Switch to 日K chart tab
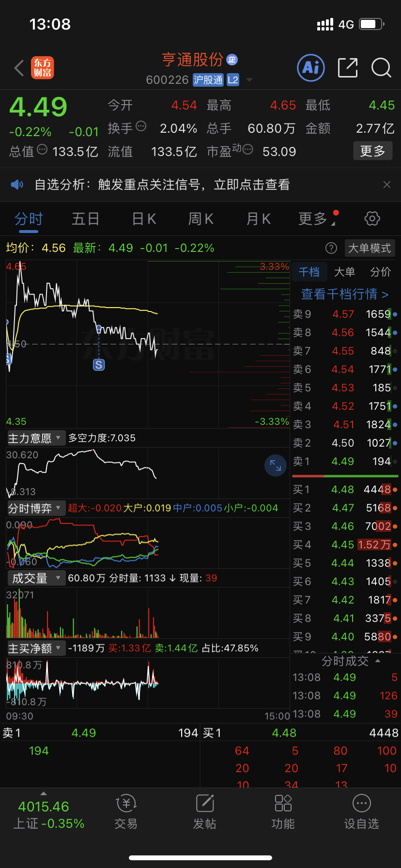401x868 pixels. [144, 219]
